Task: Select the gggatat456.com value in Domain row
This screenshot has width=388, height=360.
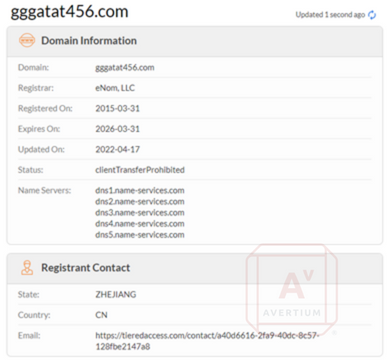Action: coord(125,68)
